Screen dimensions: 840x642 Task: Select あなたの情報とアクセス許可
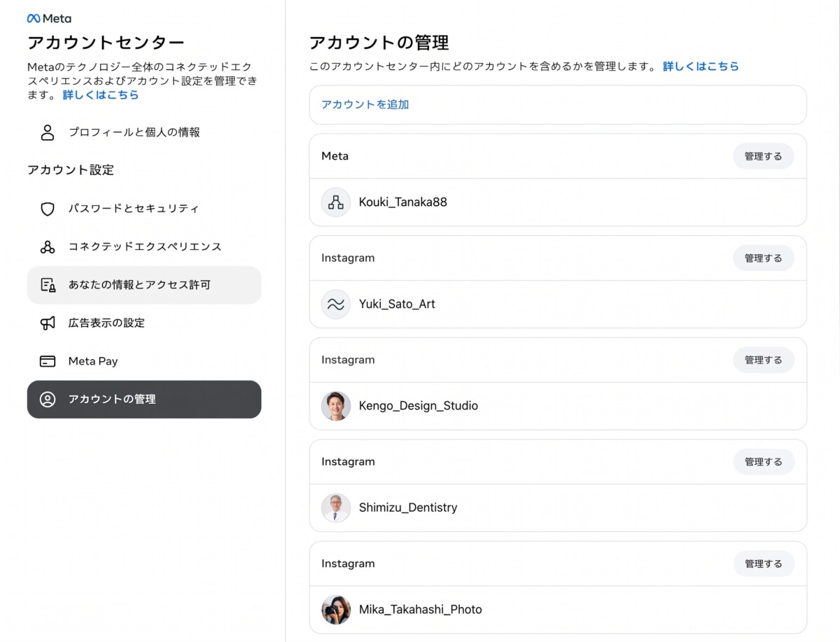pos(144,285)
